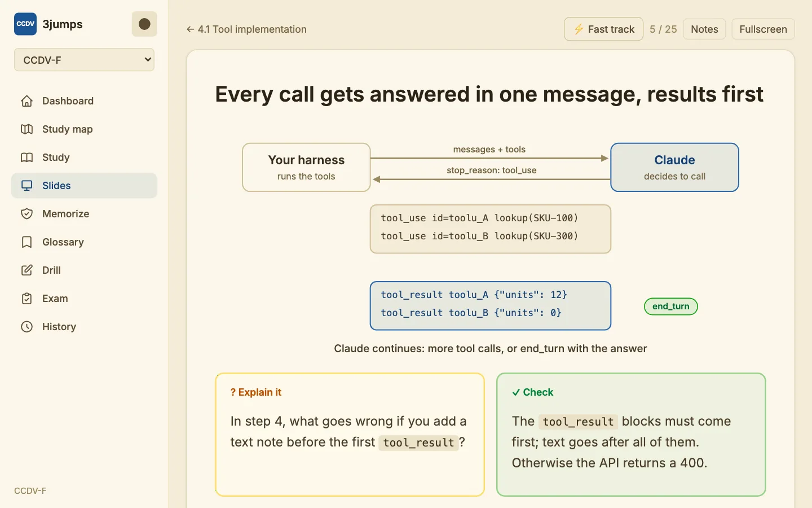Screen dimensions: 812x508
Task: Enable Fast track mode
Action: coord(603,29)
